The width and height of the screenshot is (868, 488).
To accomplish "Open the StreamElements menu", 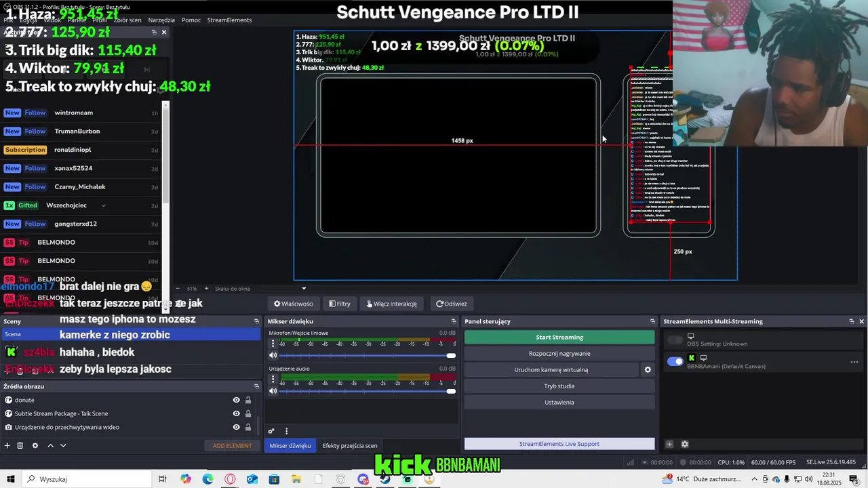I will (x=229, y=20).
